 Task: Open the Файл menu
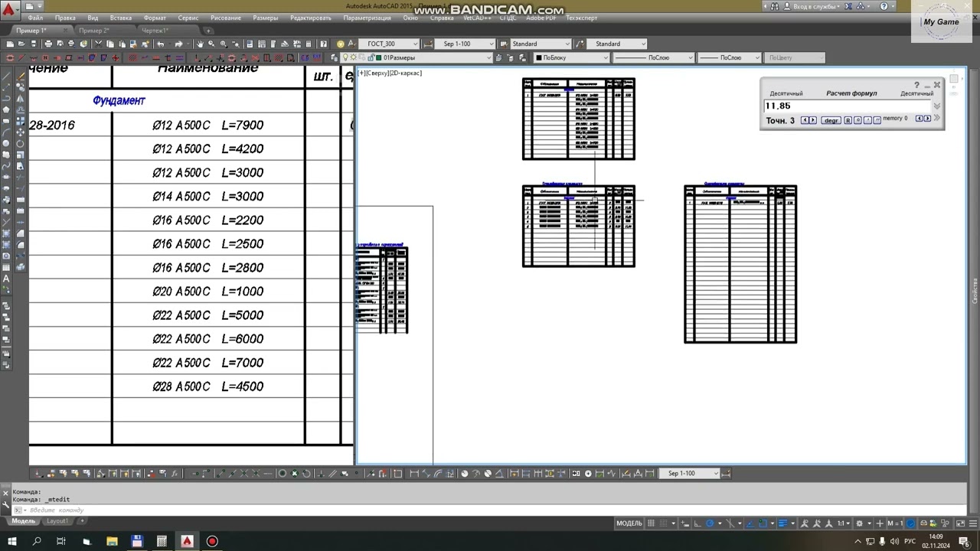(x=35, y=18)
